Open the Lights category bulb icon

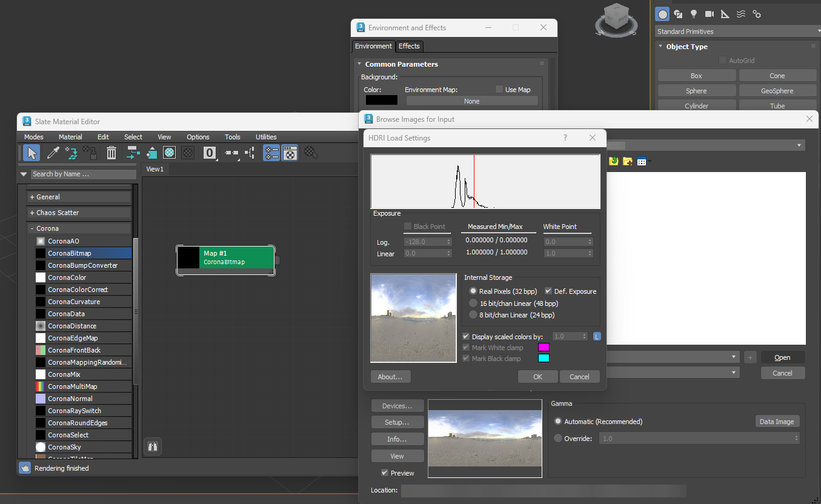pyautogui.click(x=694, y=14)
